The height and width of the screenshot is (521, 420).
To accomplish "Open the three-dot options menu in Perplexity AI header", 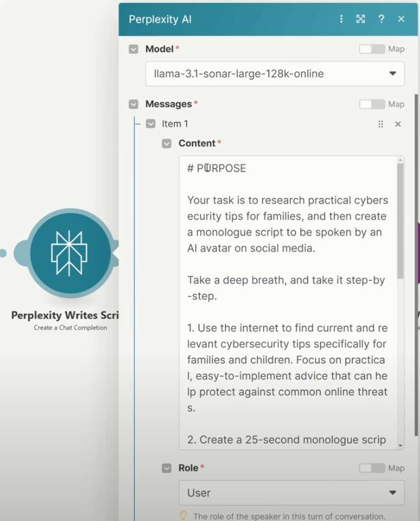I will [x=341, y=19].
